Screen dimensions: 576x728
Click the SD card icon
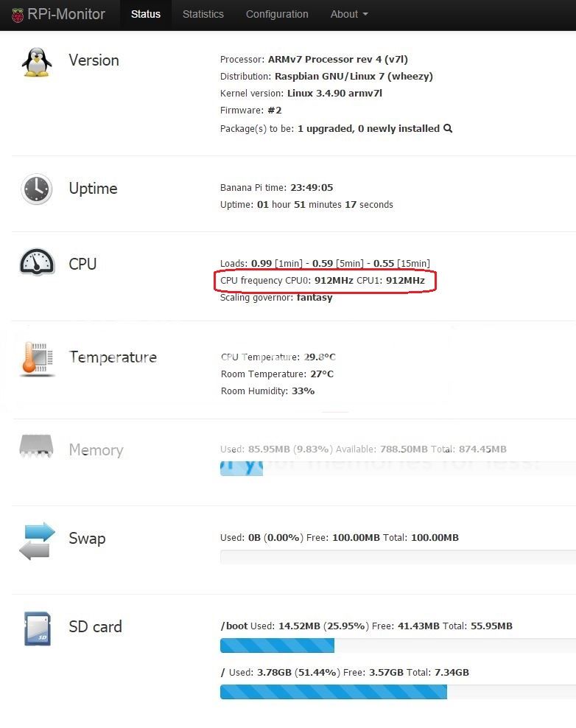[38, 629]
